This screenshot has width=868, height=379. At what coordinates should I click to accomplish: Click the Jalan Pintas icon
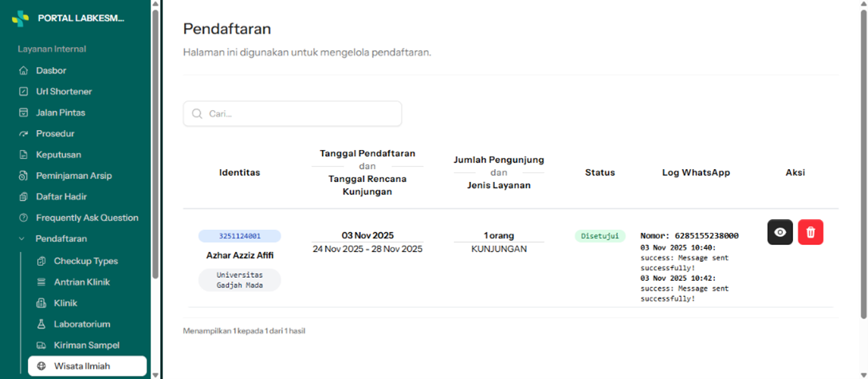tap(23, 113)
